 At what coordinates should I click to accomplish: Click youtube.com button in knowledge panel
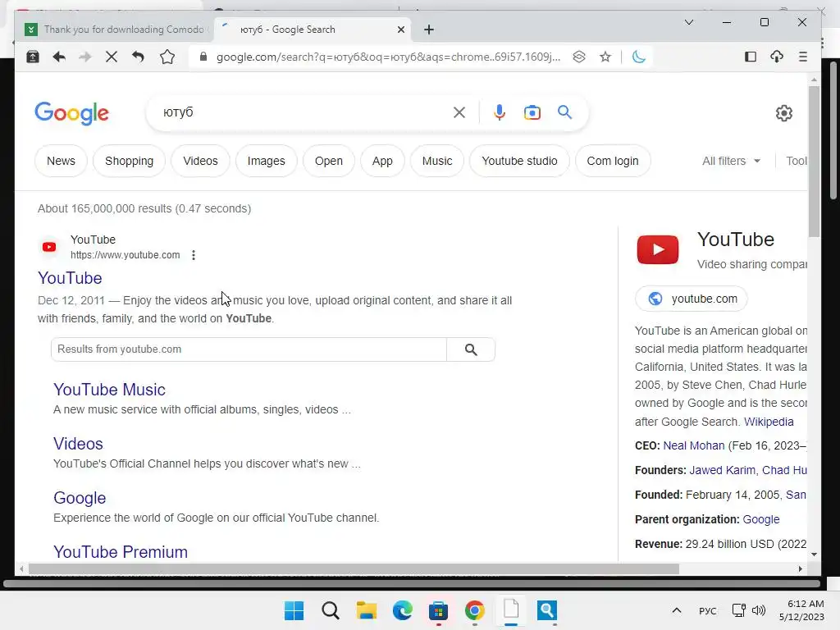692,299
